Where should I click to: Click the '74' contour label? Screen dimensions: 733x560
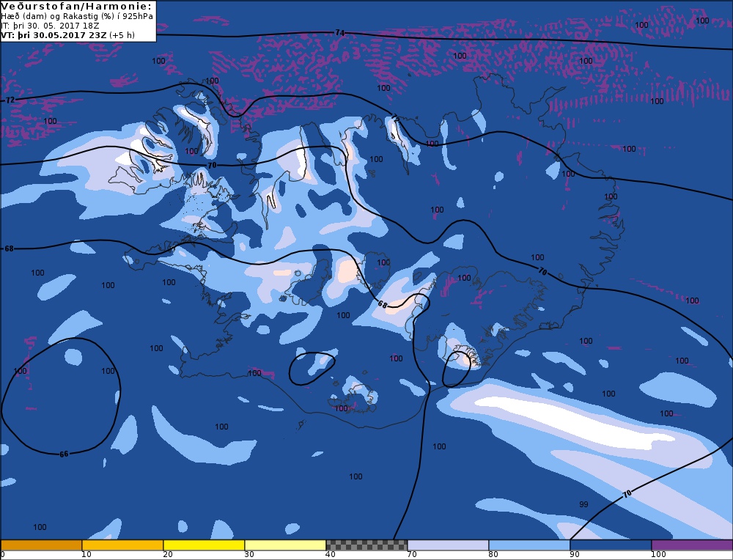pyautogui.click(x=340, y=33)
